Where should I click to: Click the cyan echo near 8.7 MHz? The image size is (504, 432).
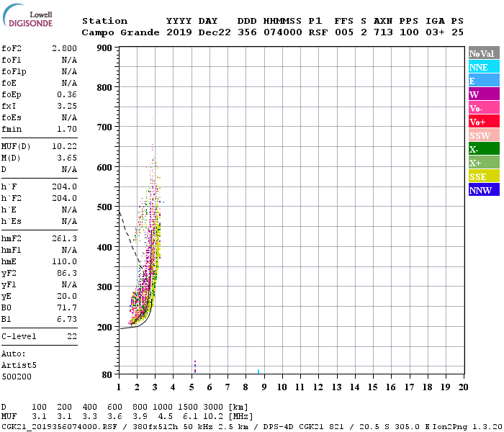click(258, 372)
